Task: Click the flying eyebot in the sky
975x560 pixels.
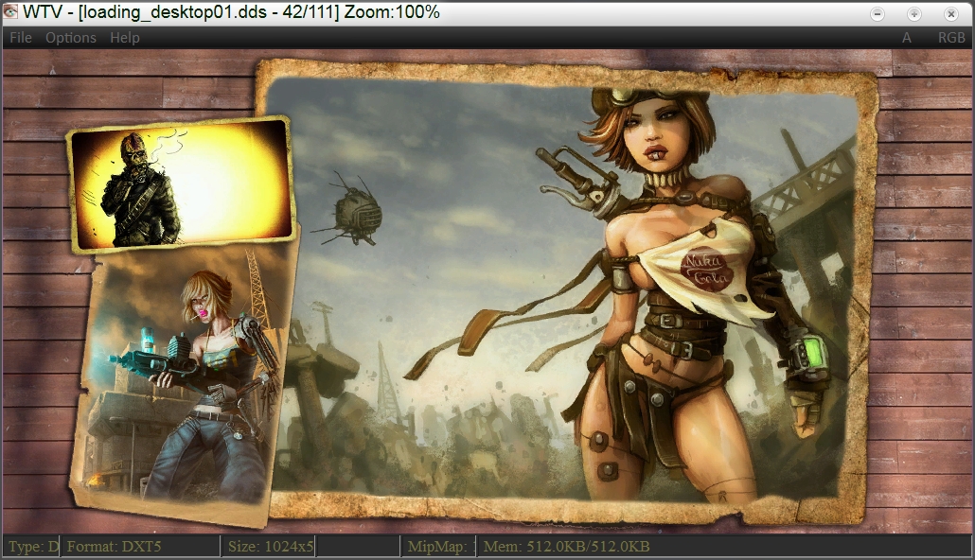Action: 357,208
